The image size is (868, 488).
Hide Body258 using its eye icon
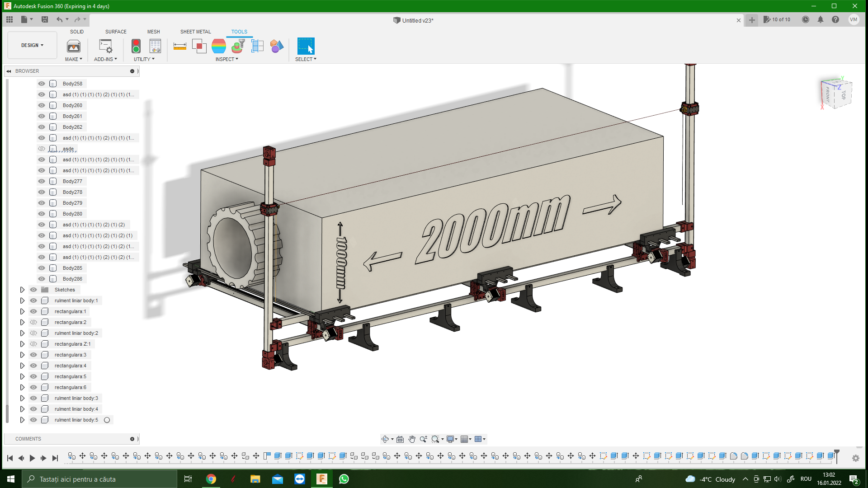(42, 84)
